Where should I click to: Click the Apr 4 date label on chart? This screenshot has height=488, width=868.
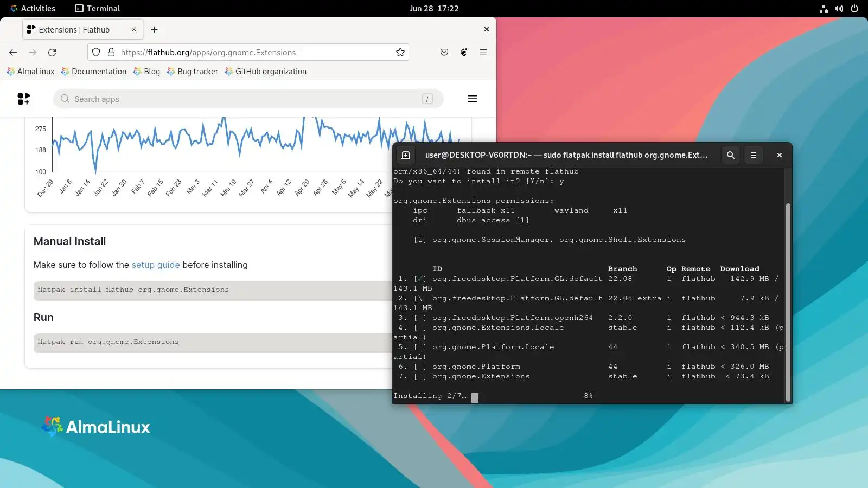(266, 187)
